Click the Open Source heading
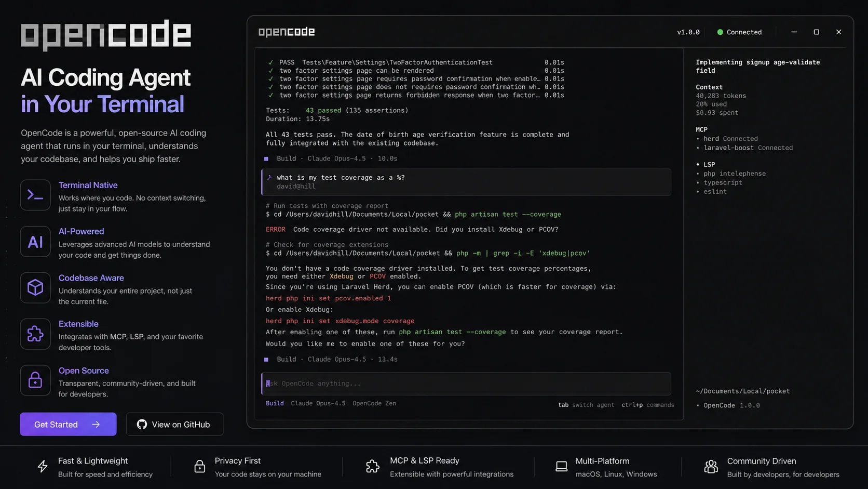The height and width of the screenshot is (489, 868). pos(84,371)
